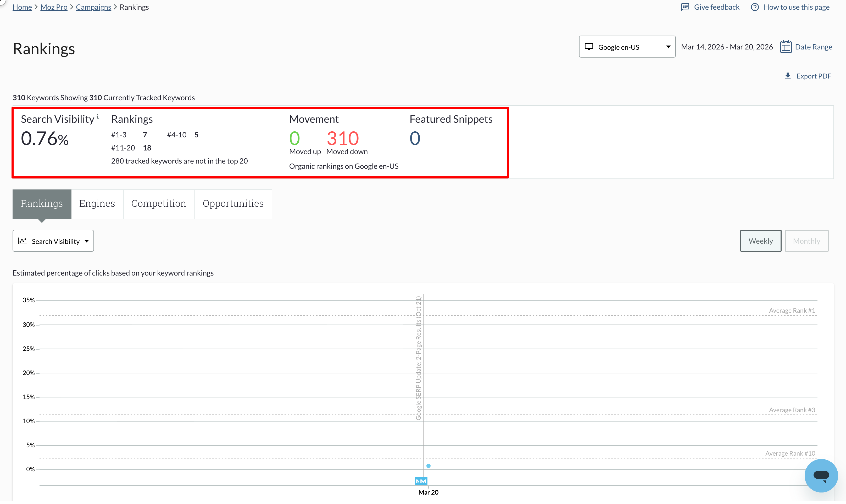Click the line-chart icon beside Search Visibility

(23, 241)
